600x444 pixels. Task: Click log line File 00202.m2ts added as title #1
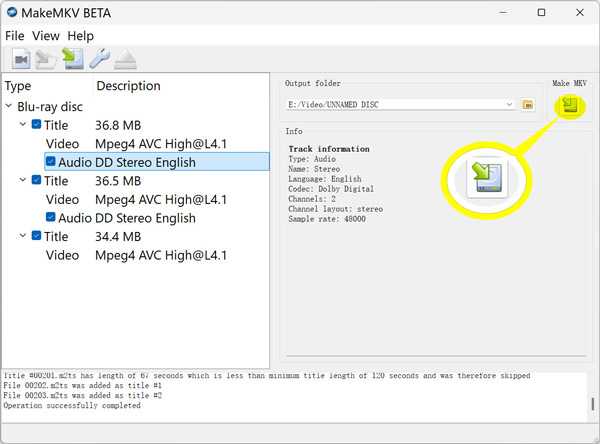(83, 385)
